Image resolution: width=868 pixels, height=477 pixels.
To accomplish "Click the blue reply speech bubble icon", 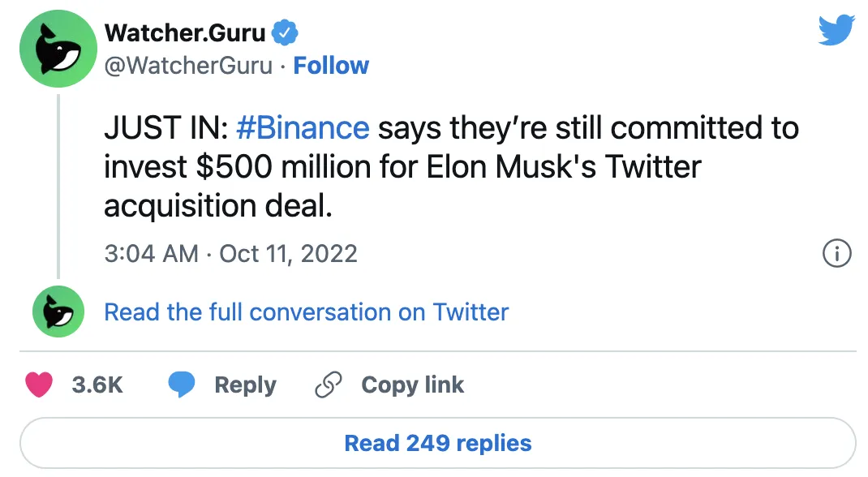I will 182,385.
